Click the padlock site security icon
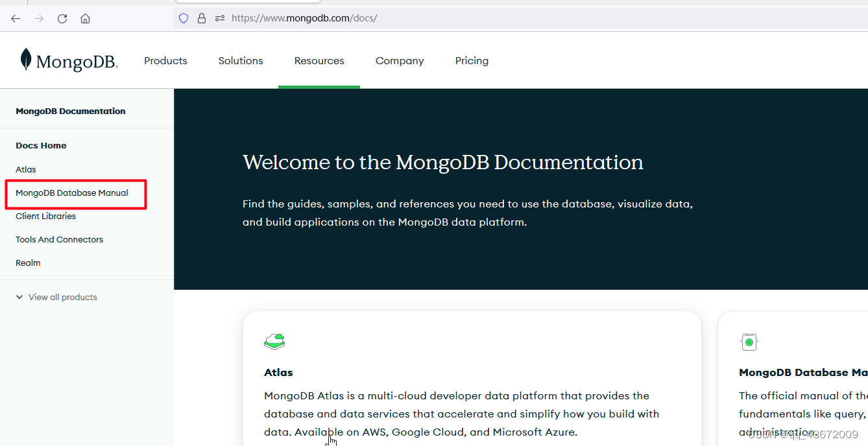 202,18
